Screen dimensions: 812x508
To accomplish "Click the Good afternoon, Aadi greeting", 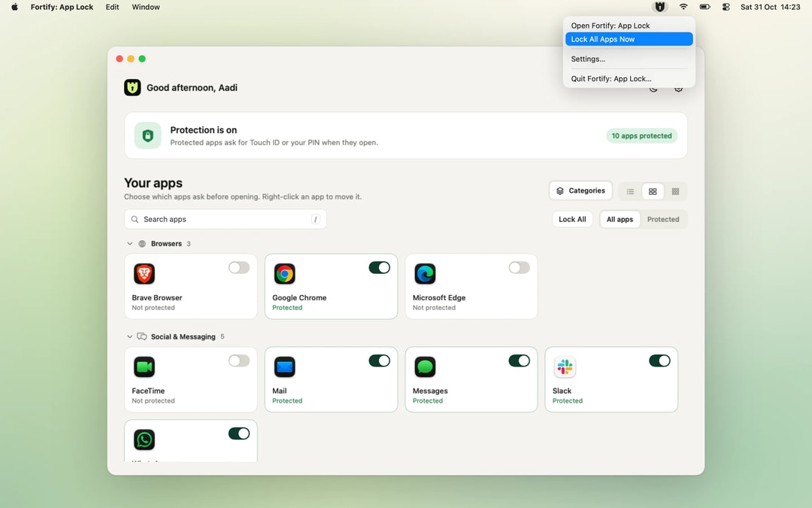I will coord(192,87).
